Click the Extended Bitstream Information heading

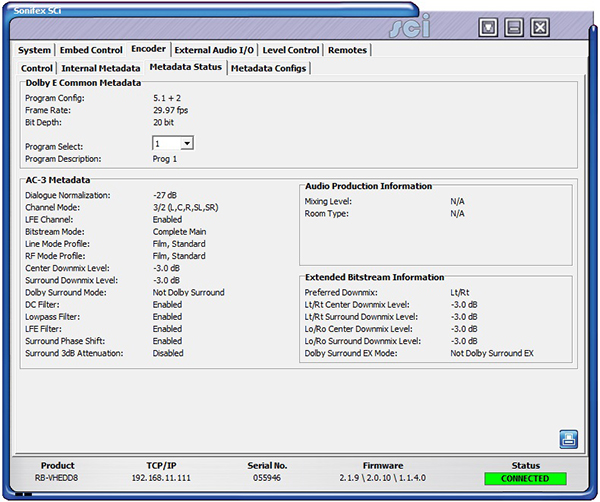375,277
